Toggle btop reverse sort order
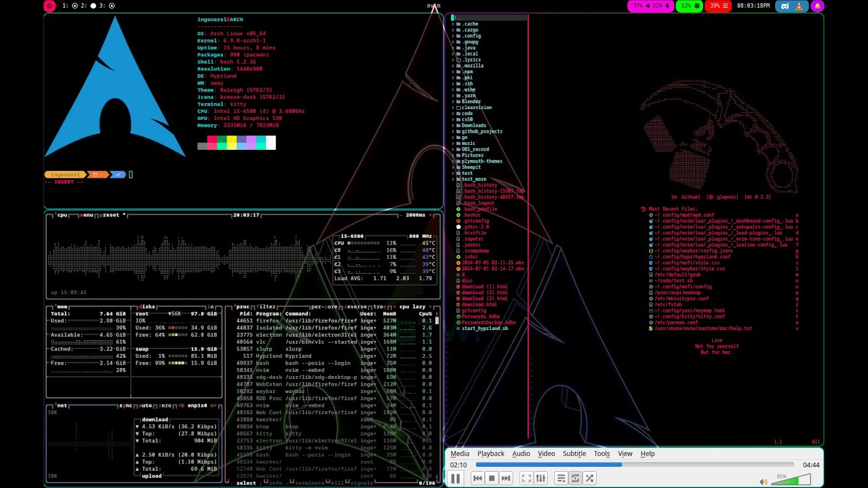 pos(357,306)
